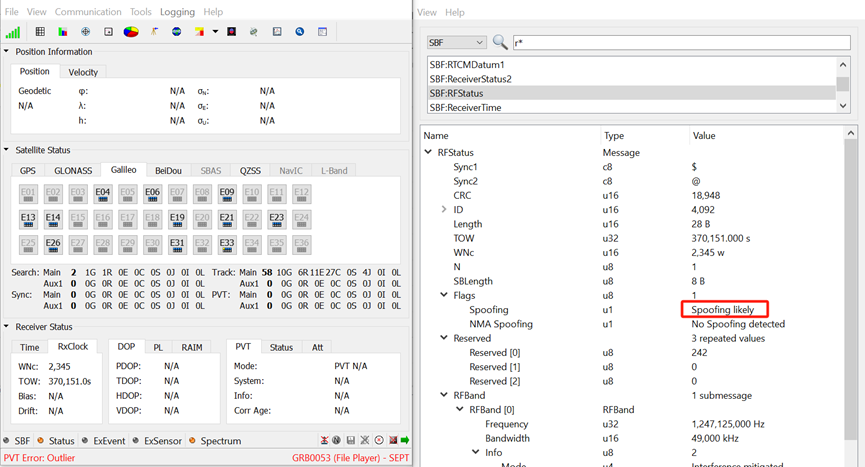Open the colored bar chart view icon
Screen dimensions: 865x467
click(63, 32)
